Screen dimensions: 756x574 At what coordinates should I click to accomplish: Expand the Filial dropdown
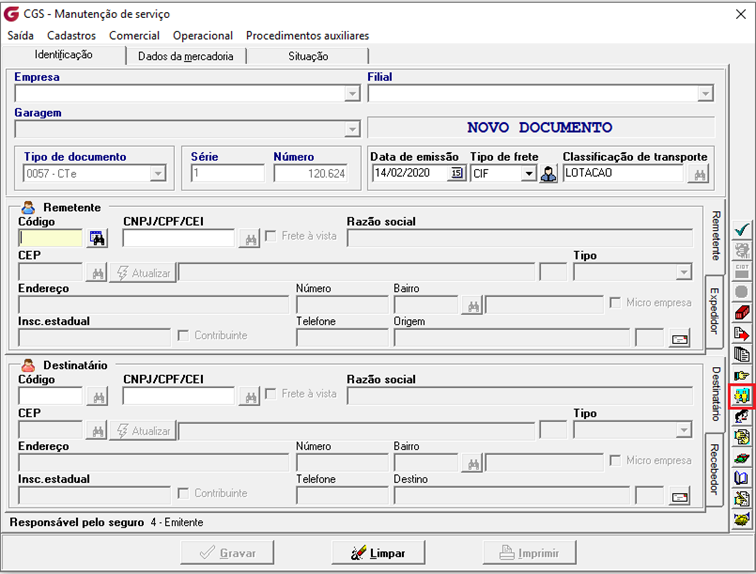point(705,93)
